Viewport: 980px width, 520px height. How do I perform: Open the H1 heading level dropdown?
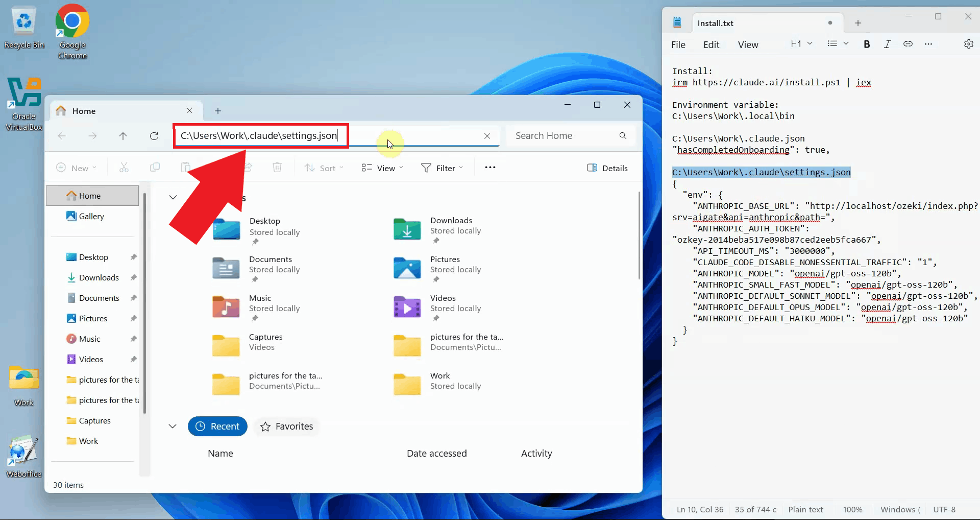[x=800, y=44]
